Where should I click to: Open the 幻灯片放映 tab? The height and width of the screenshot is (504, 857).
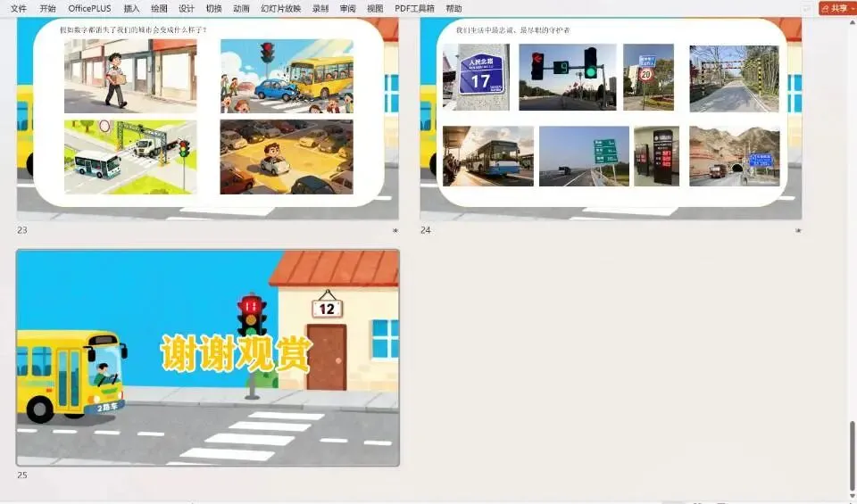click(281, 8)
